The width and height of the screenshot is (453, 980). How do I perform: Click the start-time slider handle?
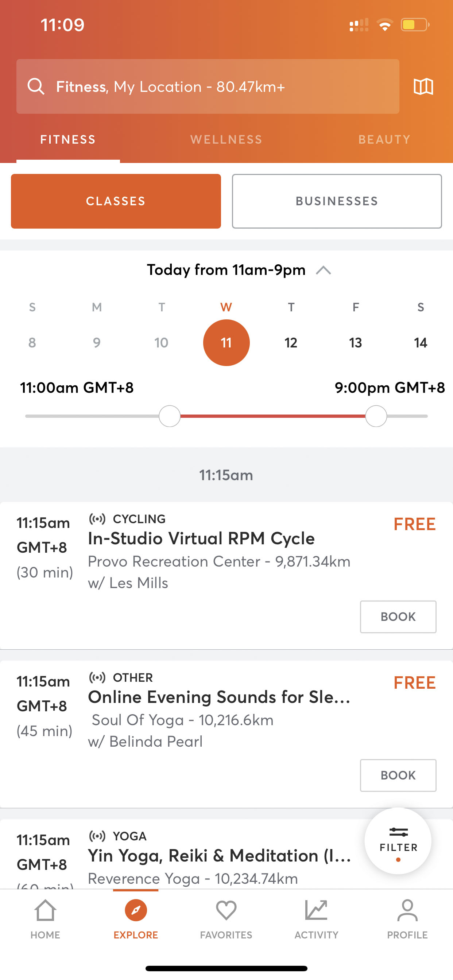[169, 416]
